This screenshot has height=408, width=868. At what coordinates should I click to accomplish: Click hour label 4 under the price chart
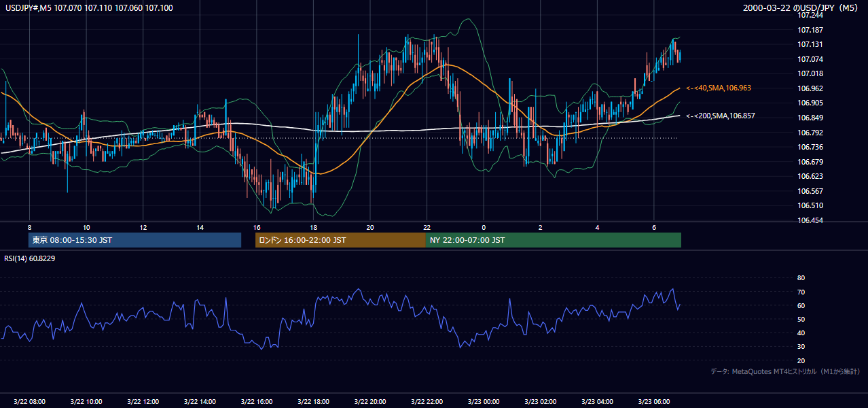click(597, 227)
